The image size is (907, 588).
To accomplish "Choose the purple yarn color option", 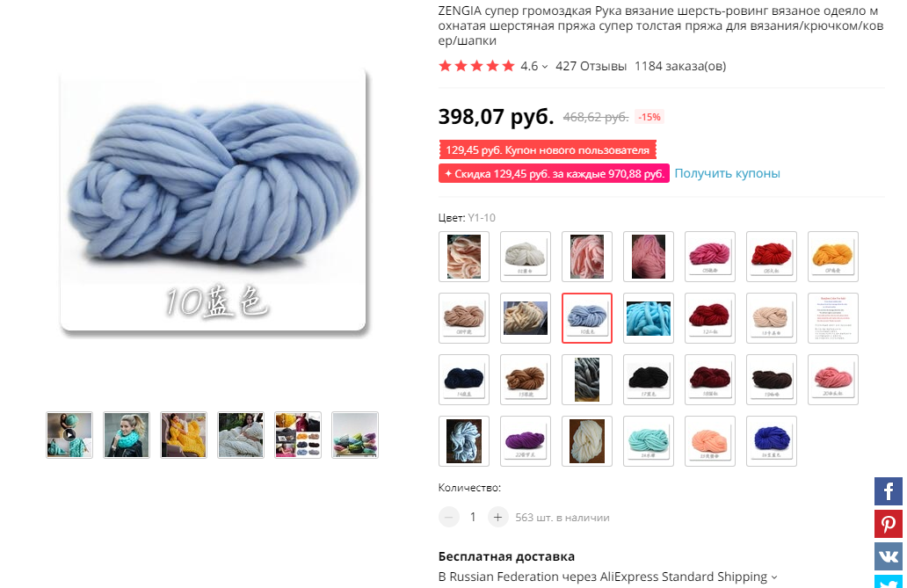I will point(526,441).
